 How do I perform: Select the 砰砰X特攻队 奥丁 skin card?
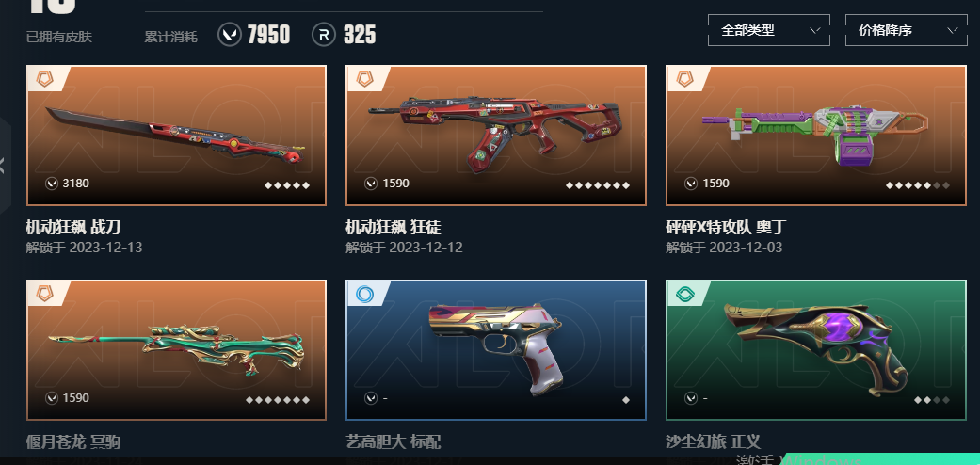(x=816, y=136)
